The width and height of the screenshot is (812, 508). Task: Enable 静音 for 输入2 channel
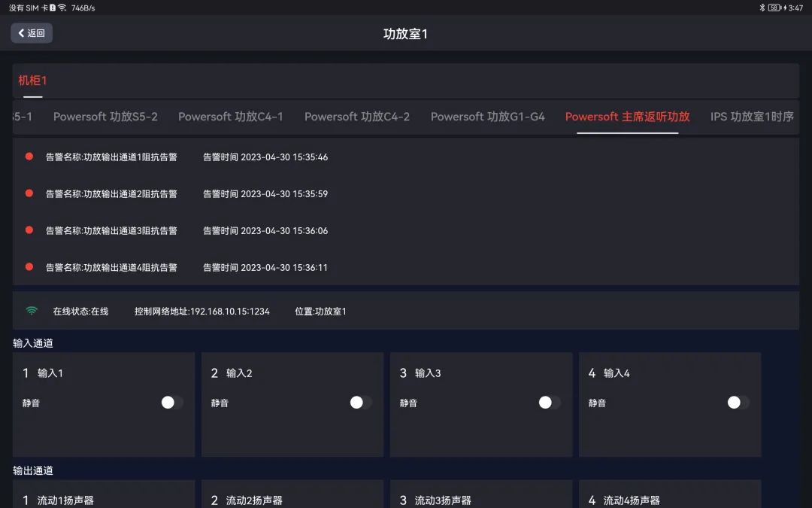357,402
